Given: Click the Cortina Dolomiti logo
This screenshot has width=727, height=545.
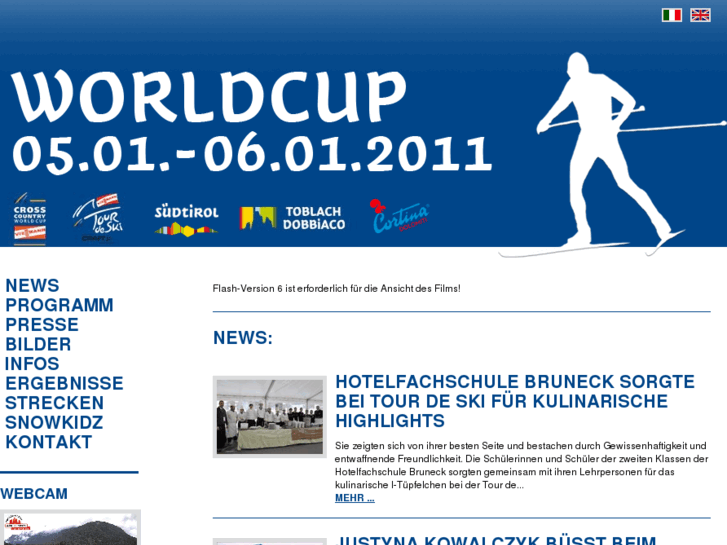Looking at the screenshot, I should [x=399, y=216].
